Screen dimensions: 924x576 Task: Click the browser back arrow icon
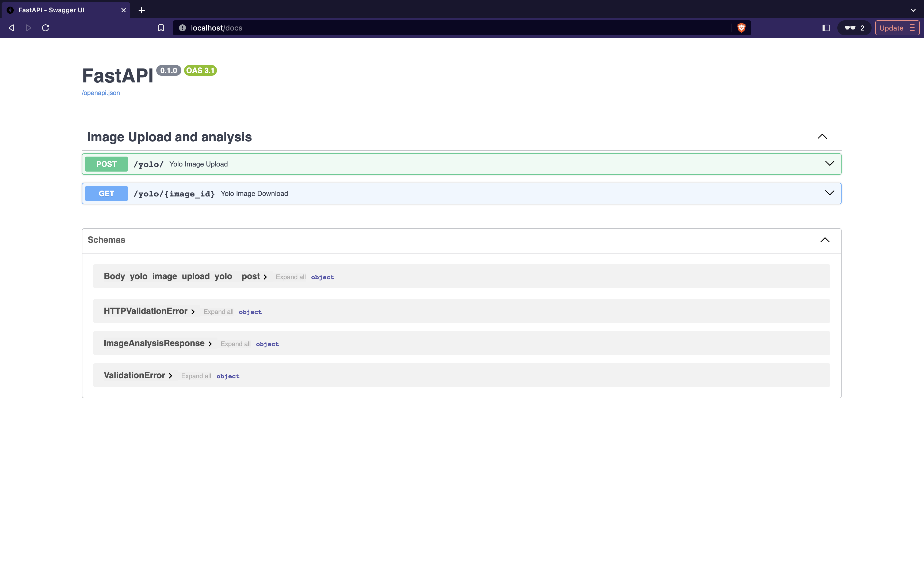tap(12, 28)
